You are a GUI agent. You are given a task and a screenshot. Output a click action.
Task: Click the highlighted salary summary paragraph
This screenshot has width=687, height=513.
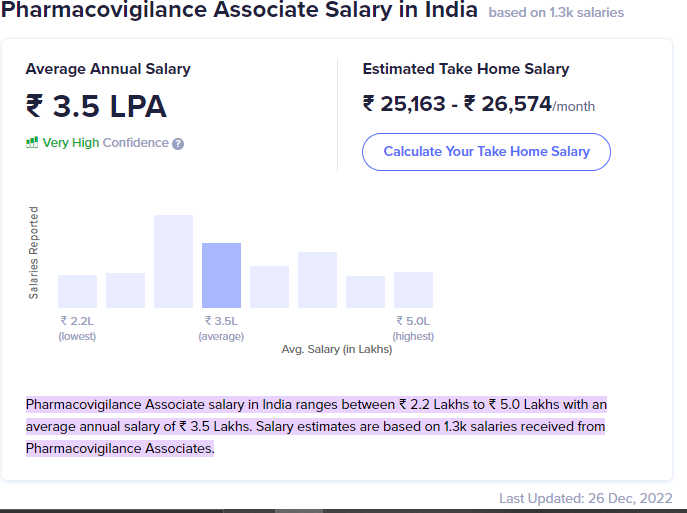coord(316,426)
